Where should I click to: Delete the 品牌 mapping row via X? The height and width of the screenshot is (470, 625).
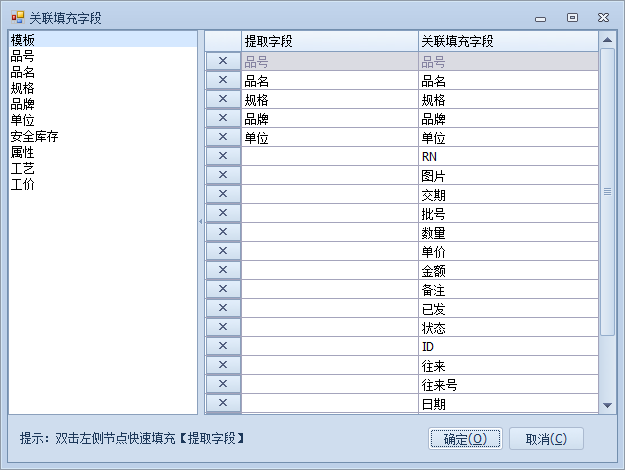(x=223, y=118)
